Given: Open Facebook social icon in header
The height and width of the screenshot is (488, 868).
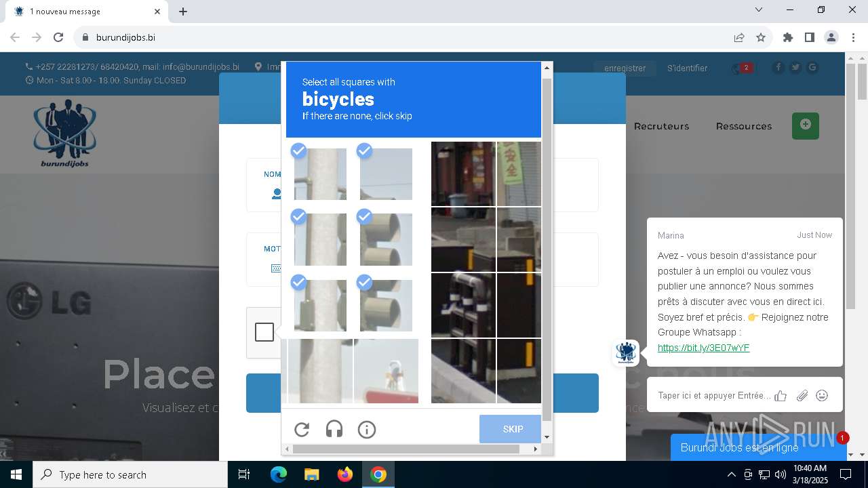Looking at the screenshot, I should point(778,68).
